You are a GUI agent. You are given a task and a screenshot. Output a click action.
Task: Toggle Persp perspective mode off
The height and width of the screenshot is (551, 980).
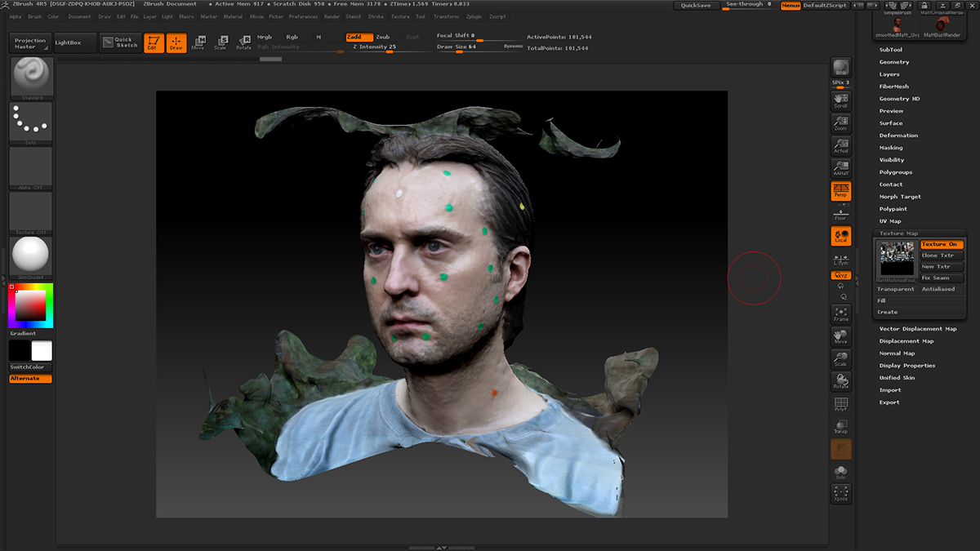coord(840,191)
